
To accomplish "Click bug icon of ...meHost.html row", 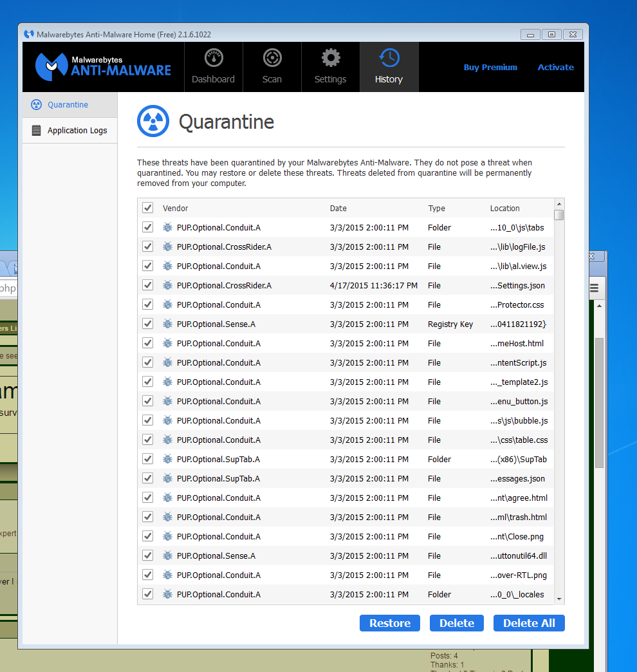I will [167, 343].
